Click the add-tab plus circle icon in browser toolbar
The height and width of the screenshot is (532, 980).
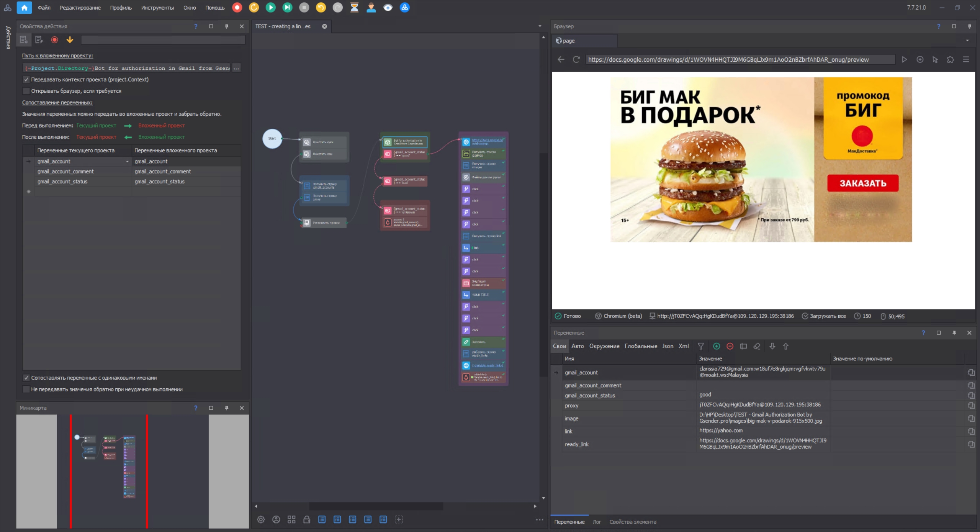point(920,59)
